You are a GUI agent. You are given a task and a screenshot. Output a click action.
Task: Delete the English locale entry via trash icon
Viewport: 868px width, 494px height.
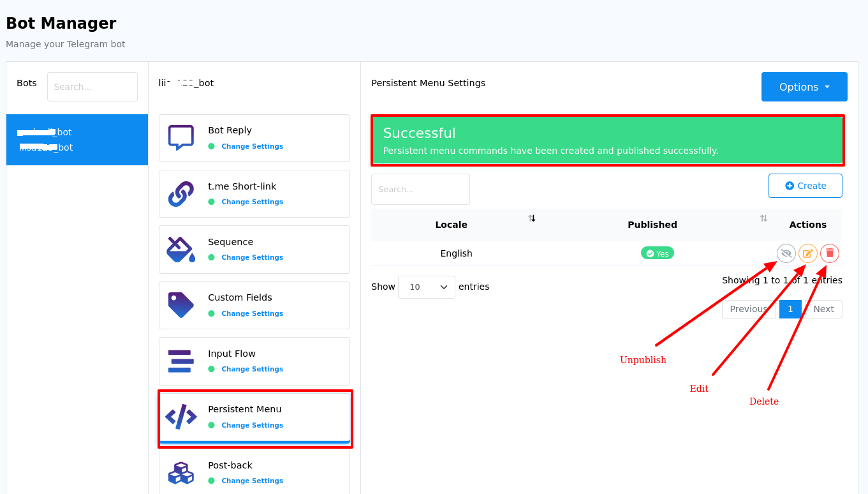point(829,253)
